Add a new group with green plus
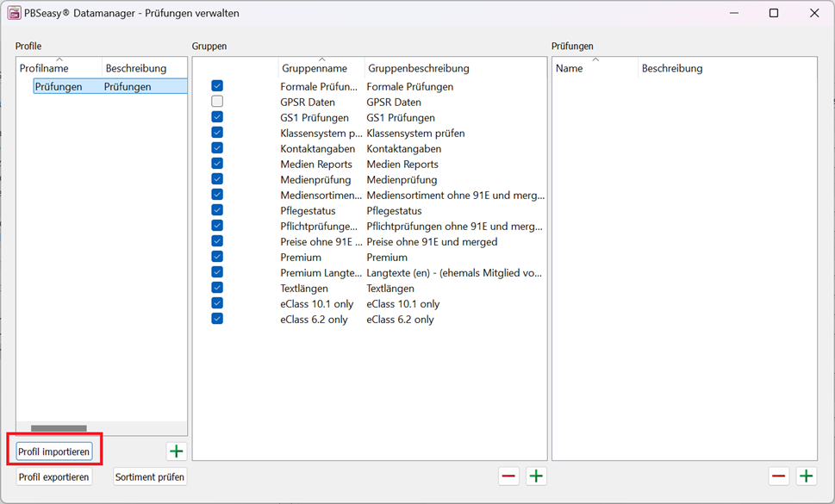Image resolution: width=835 pixels, height=504 pixels. tap(536, 476)
